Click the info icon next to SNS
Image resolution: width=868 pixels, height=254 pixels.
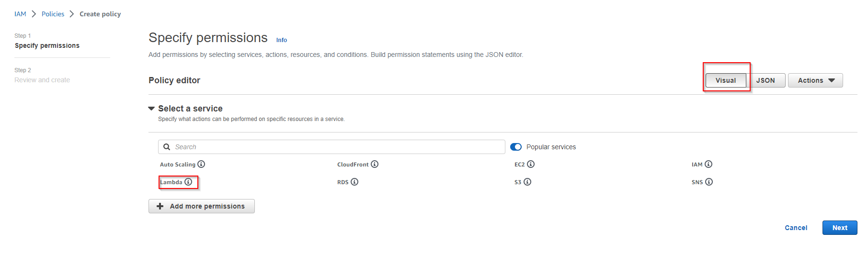point(709,182)
